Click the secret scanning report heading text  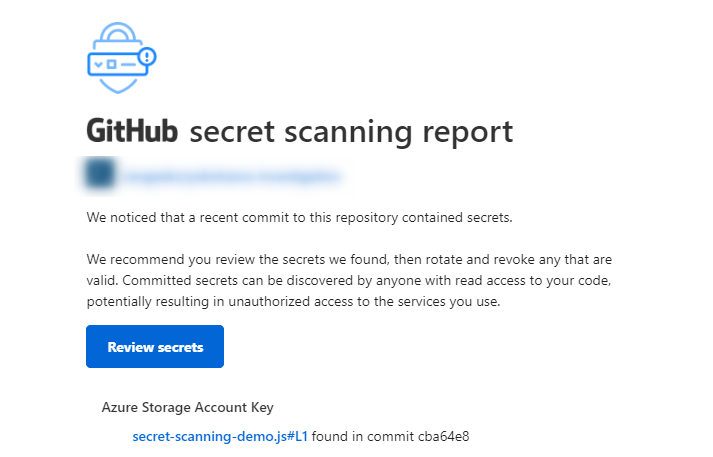[351, 133]
